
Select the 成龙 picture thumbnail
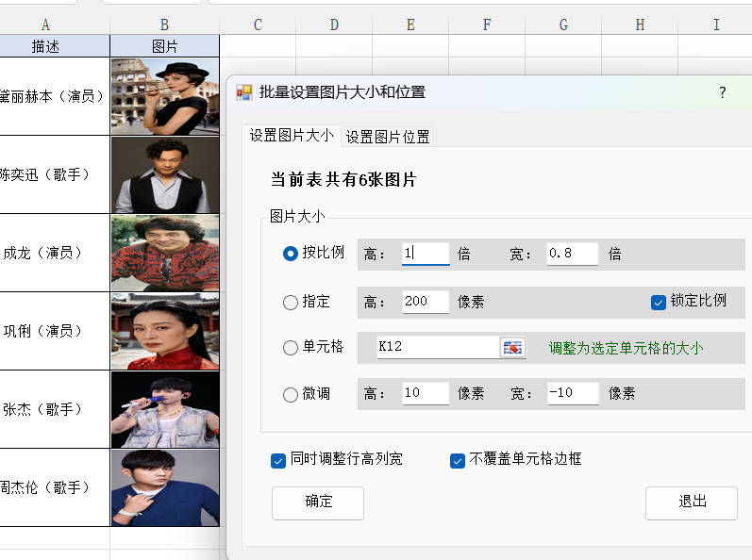(x=165, y=253)
